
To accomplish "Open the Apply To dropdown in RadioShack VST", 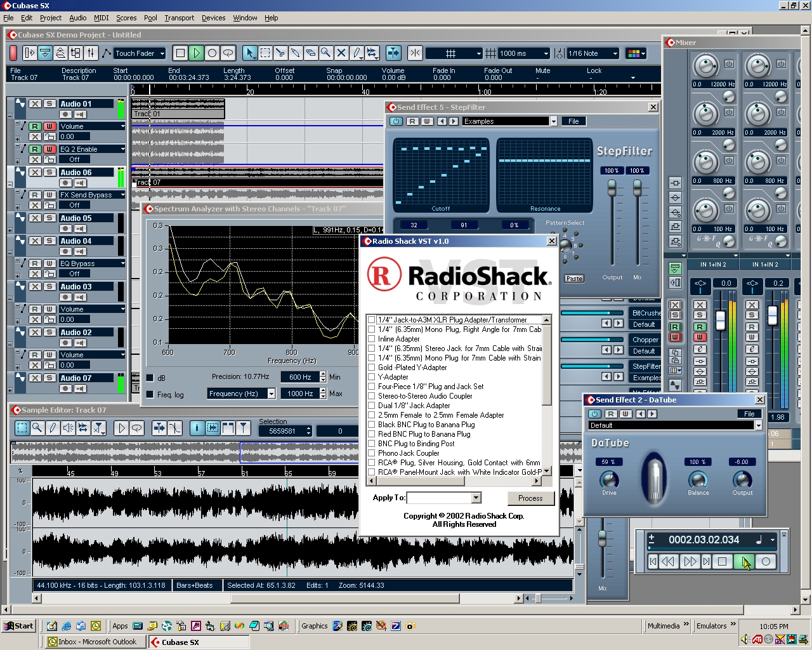I will pos(476,498).
